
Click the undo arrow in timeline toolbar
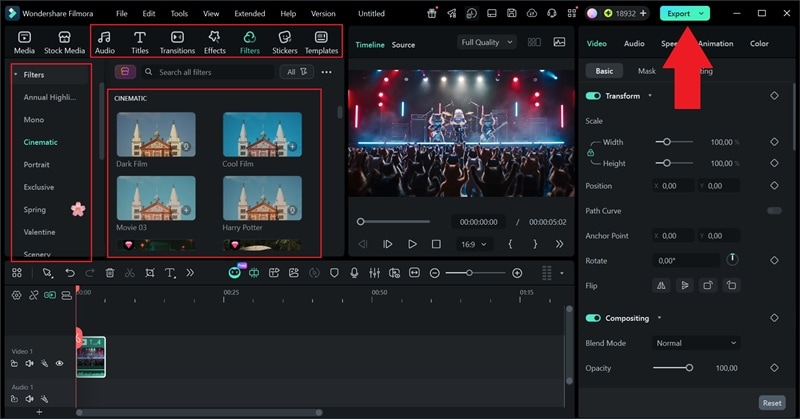pyautogui.click(x=69, y=273)
